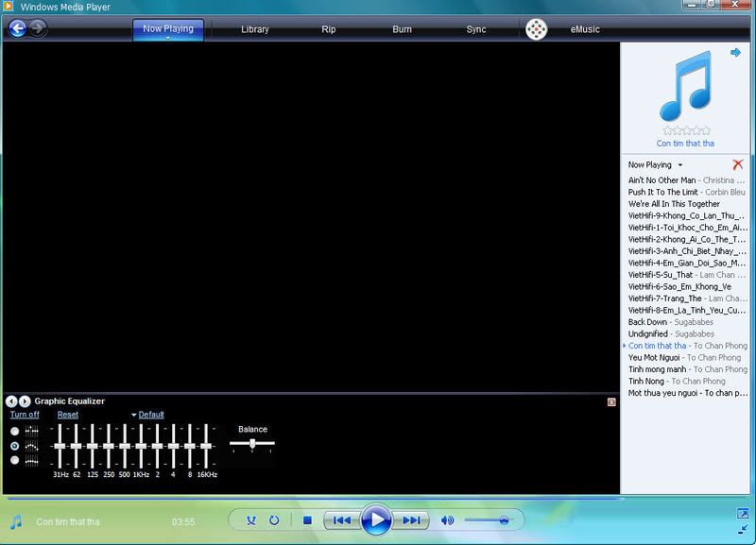Image resolution: width=756 pixels, height=545 pixels.
Task: Adjust the 1KHz equalizer band slider
Action: (x=141, y=446)
